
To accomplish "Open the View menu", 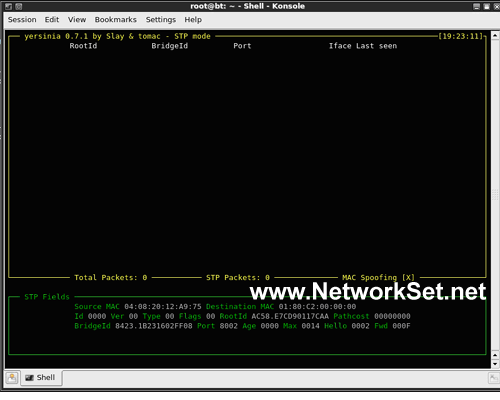I will [77, 20].
